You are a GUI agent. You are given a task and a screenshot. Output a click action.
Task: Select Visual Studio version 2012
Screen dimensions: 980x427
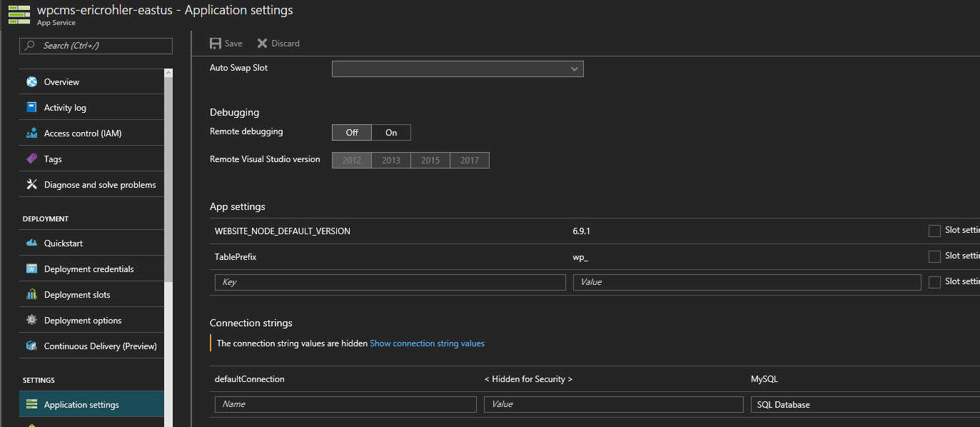pos(352,161)
